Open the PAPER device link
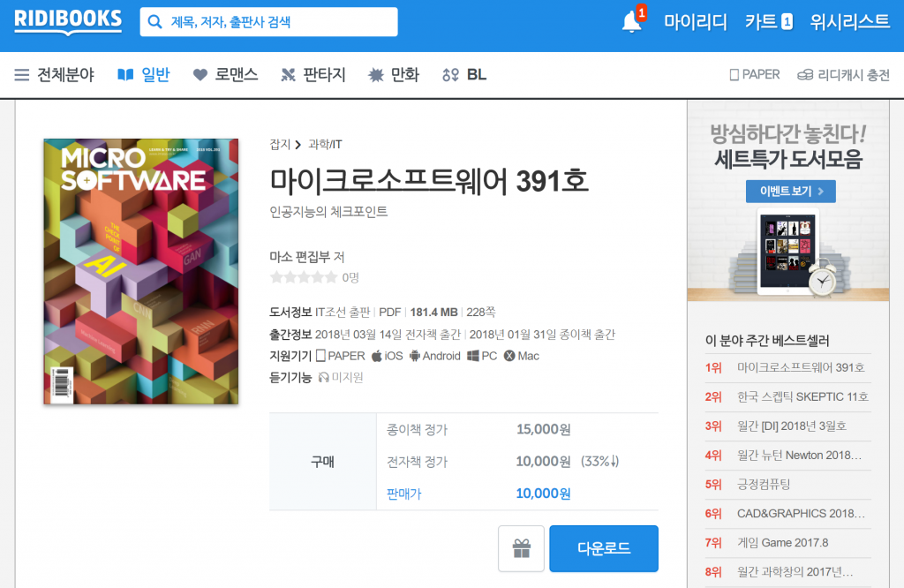 (755, 75)
